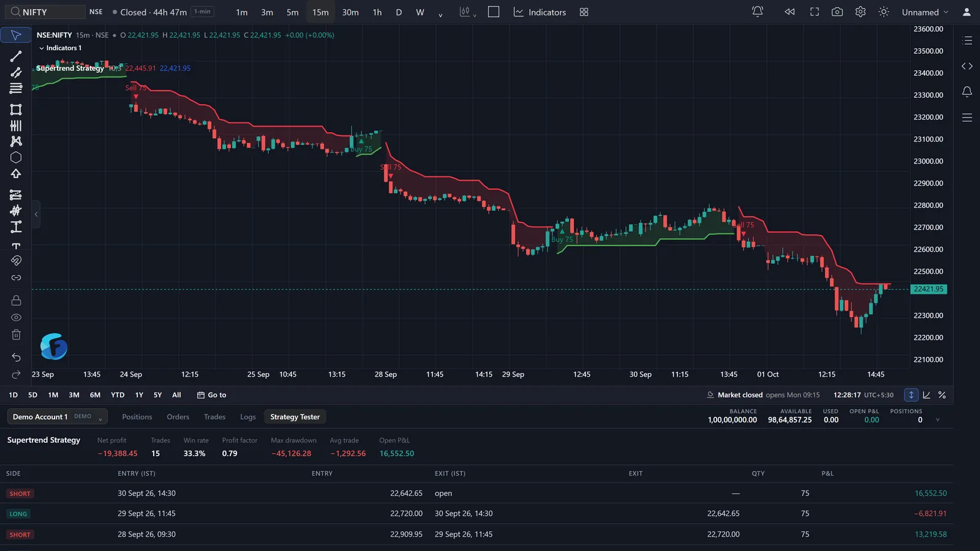980x551 pixels.
Task: Toggle auto scale arrows button
Action: coord(911,395)
